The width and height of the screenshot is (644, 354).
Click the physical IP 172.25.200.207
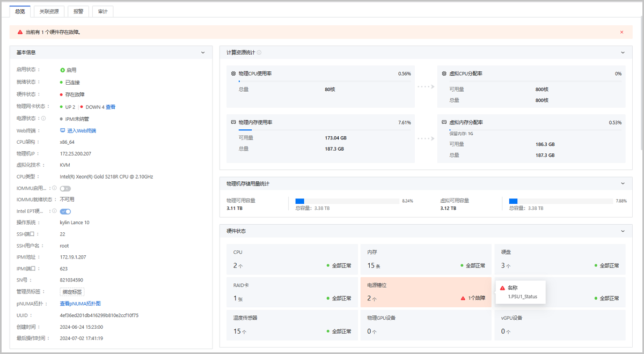pyautogui.click(x=76, y=154)
